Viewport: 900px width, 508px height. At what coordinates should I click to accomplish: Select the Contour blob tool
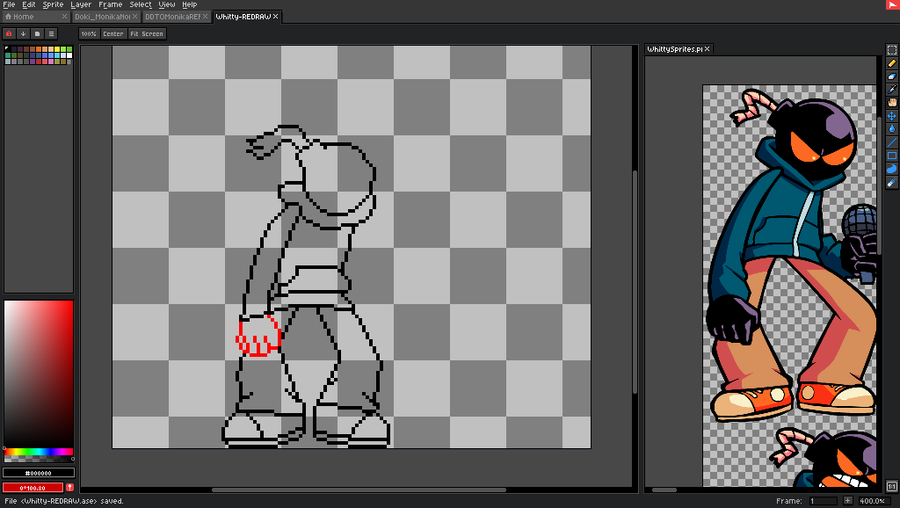891,169
